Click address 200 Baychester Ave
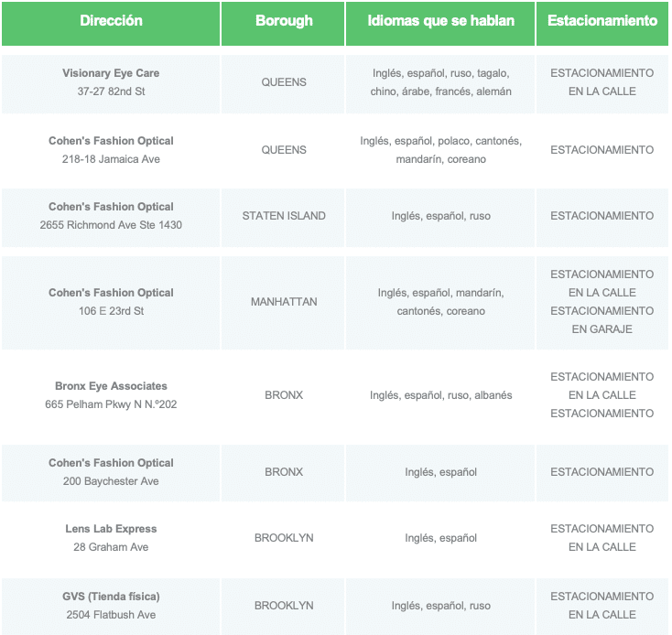This screenshot has width=672, height=635. pos(111,481)
